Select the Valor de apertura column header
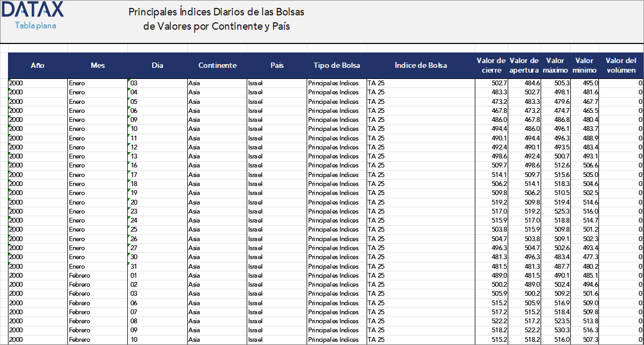 (x=524, y=65)
